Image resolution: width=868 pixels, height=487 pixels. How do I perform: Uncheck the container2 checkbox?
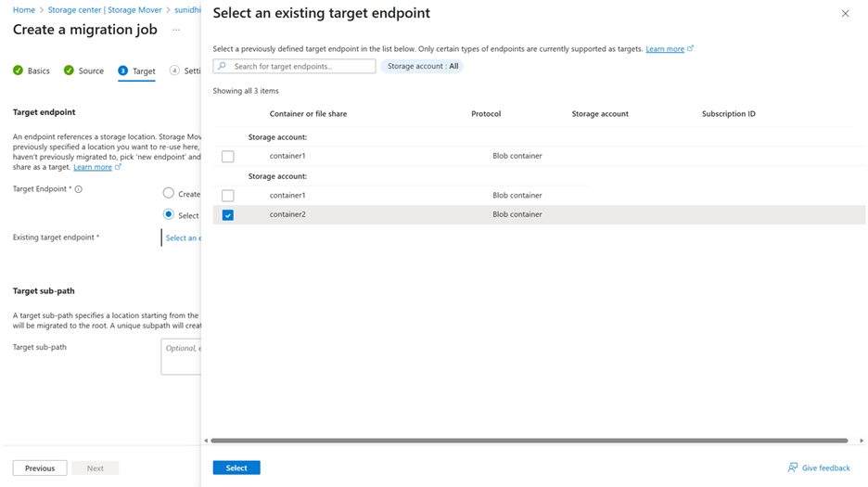coord(228,215)
